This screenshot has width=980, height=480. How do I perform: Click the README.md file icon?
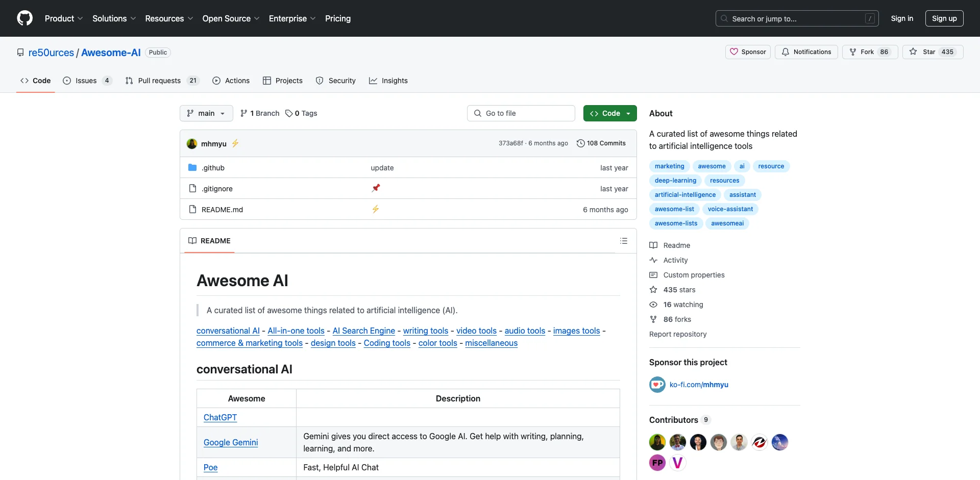(192, 209)
